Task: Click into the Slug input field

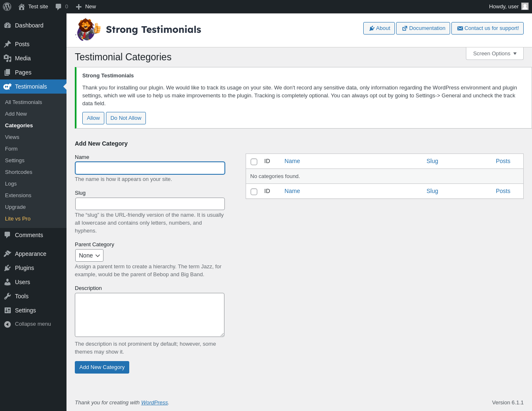Action: click(x=150, y=204)
